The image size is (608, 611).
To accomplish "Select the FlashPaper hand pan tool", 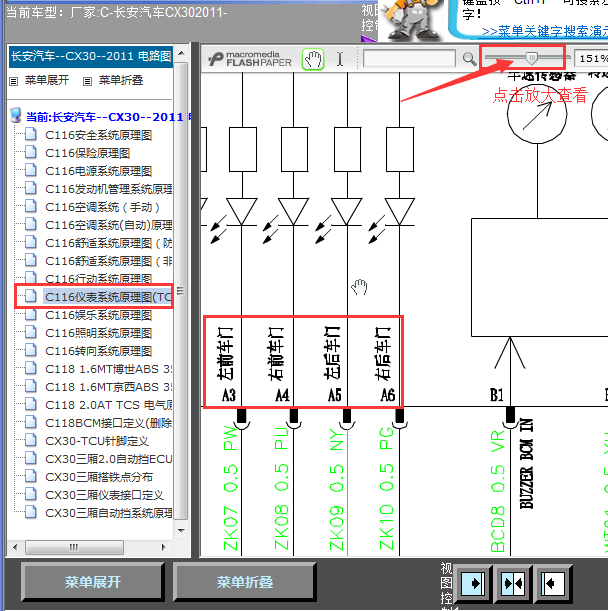I will 313,59.
